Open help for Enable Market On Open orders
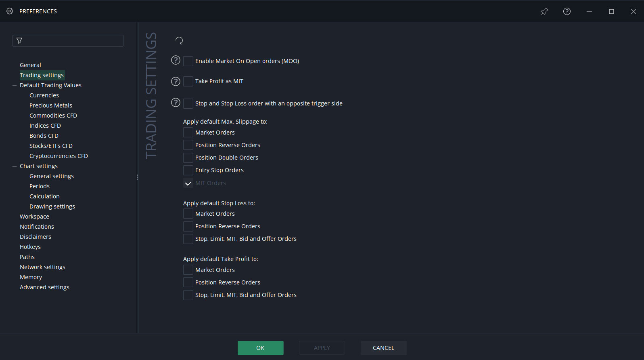 (x=176, y=60)
